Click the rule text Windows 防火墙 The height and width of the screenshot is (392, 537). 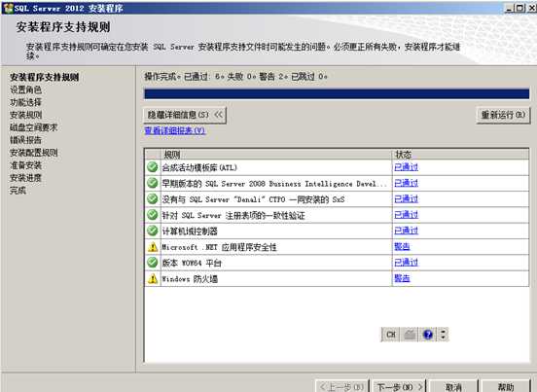pos(190,279)
